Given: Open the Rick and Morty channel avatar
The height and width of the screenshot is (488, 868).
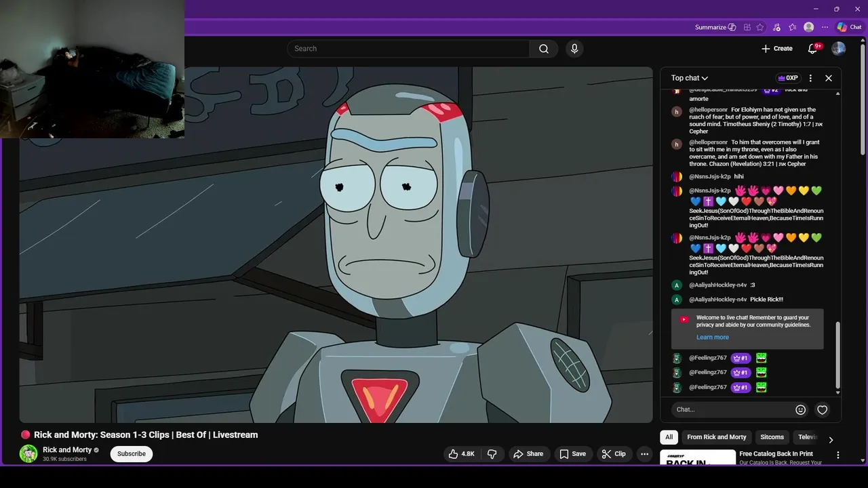Looking at the screenshot, I should coord(28,454).
